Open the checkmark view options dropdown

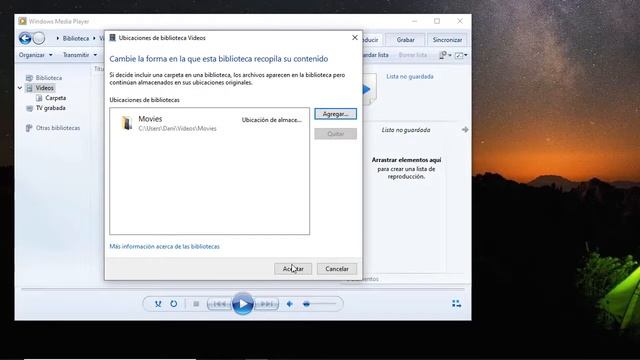click(461, 55)
